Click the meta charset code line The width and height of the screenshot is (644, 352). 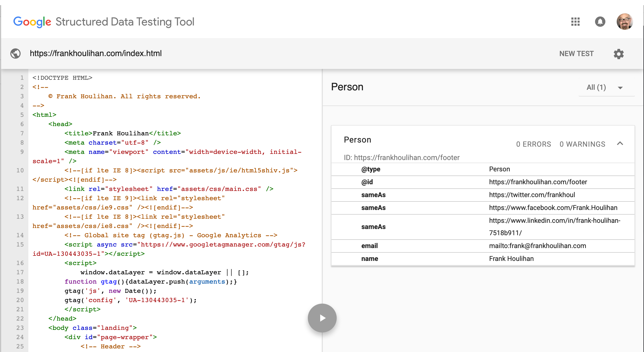coord(113,143)
